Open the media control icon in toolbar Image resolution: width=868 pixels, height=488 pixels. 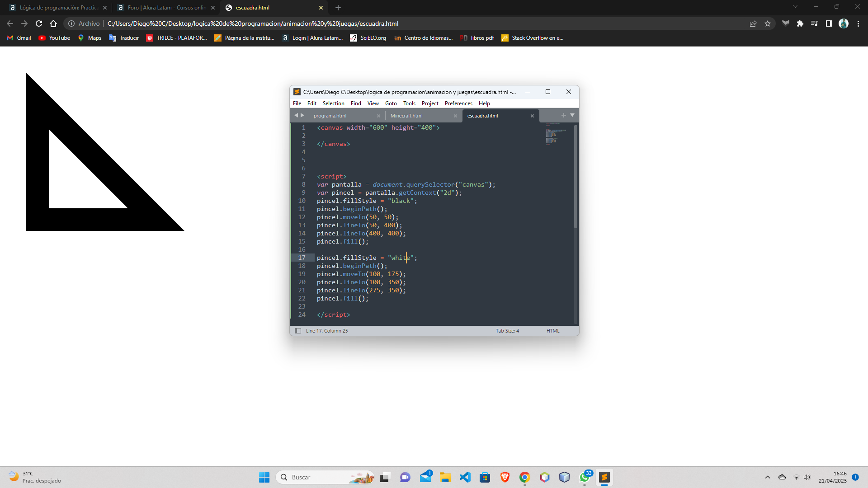pyautogui.click(x=815, y=23)
